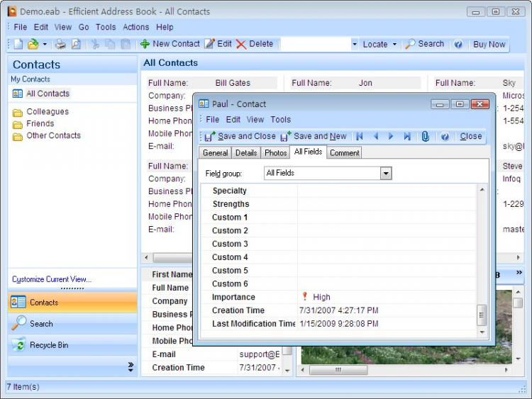Click the help question mark in contact window
Viewport: 532px width, 399px height.
pyautogui.click(x=445, y=136)
